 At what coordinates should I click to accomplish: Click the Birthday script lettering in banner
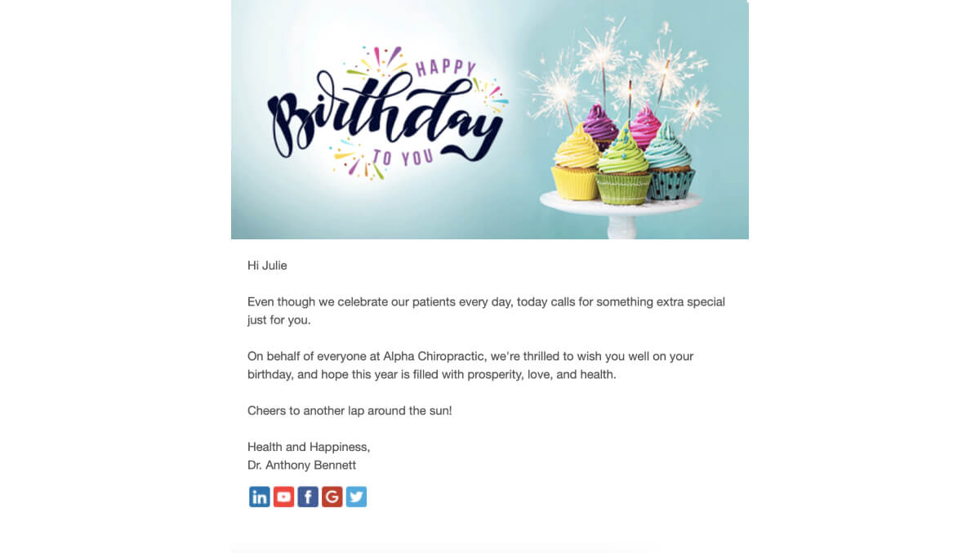pos(384,123)
